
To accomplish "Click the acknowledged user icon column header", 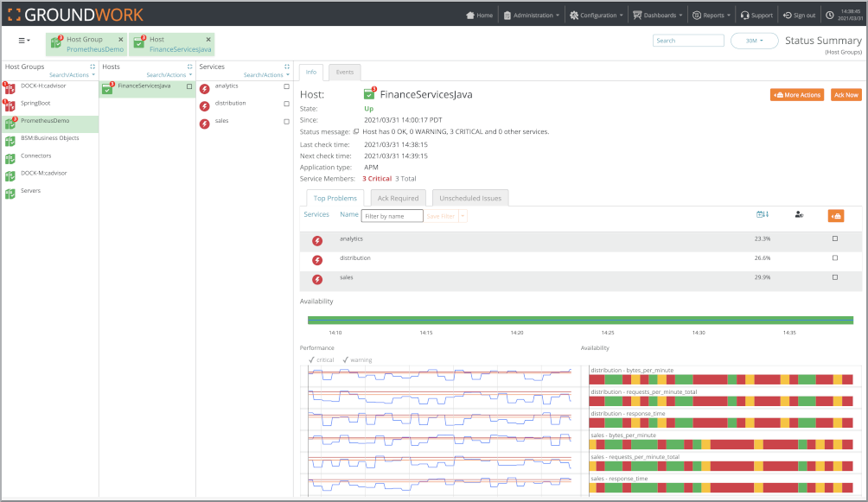I will click(799, 215).
